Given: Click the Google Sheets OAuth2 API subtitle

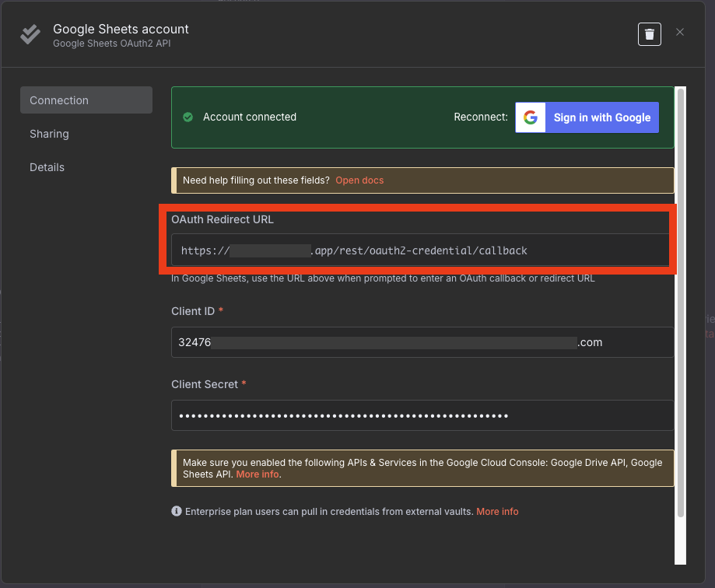Looking at the screenshot, I should pyautogui.click(x=112, y=44).
